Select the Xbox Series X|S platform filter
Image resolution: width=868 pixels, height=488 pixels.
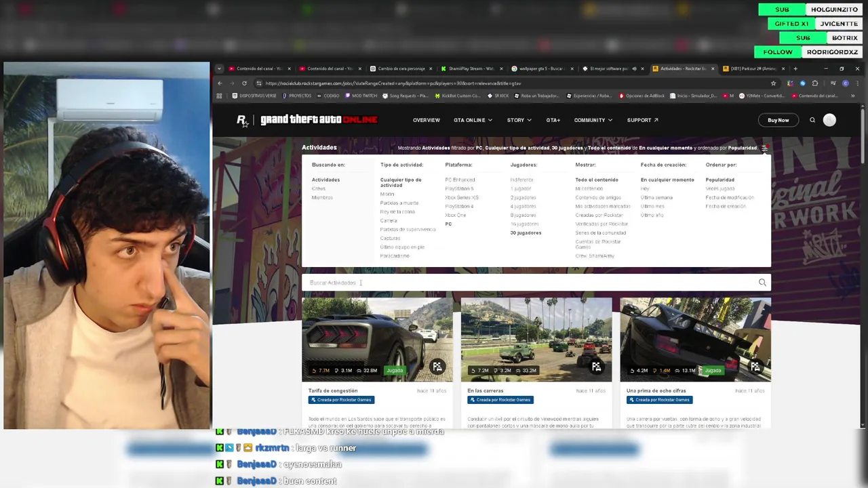pyautogui.click(x=462, y=197)
